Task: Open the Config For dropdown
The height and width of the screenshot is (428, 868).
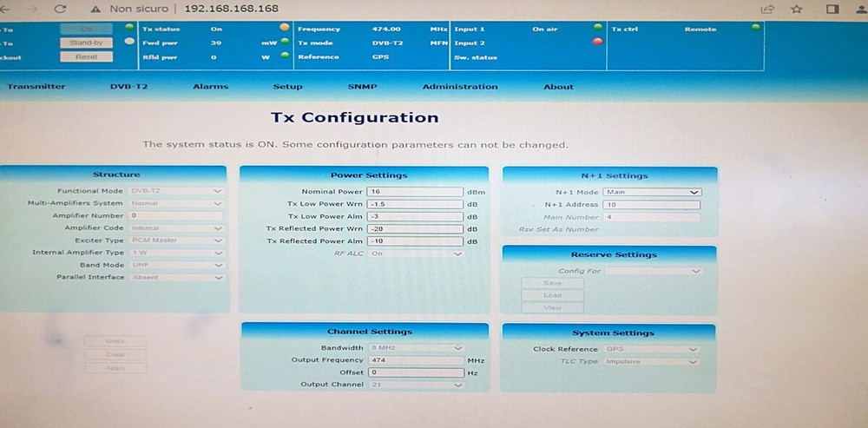Action: [653, 271]
